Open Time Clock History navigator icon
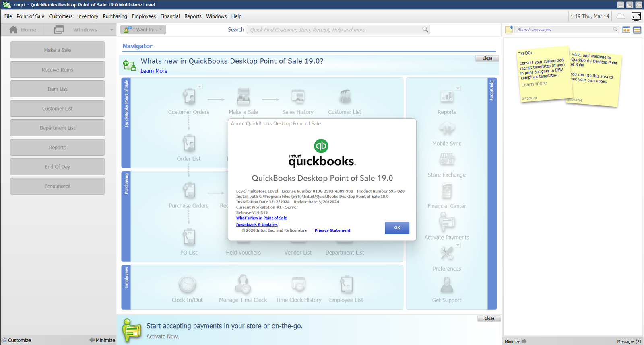The image size is (644, 345). (299, 284)
